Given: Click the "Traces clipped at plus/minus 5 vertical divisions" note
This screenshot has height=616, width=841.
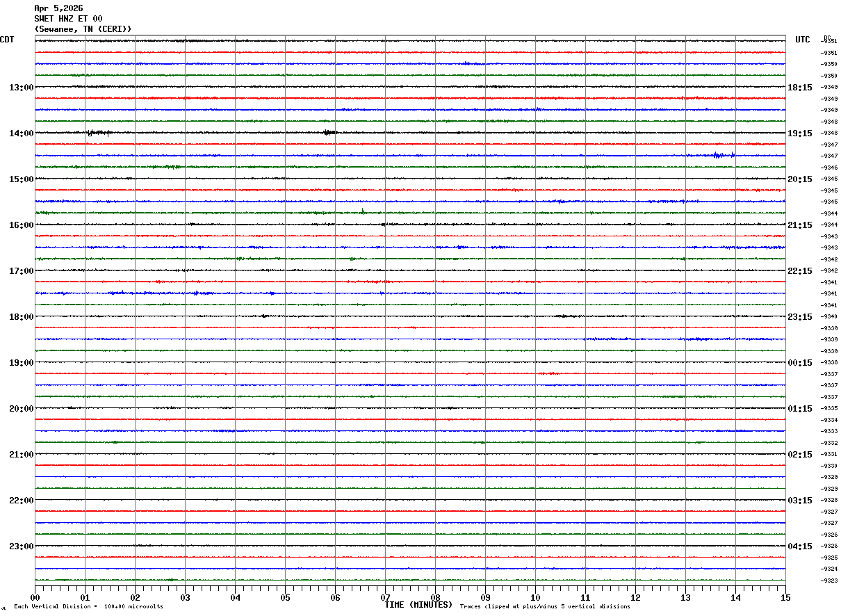Looking at the screenshot, I should (545, 607).
